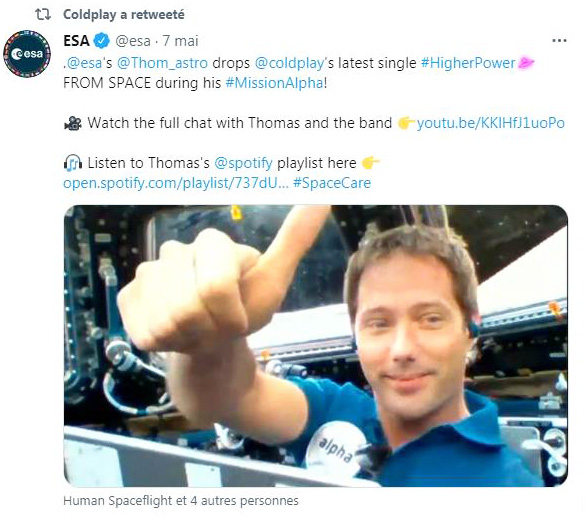Image resolution: width=585 pixels, height=518 pixels.
Task: Open the @esa handle in the header
Action: point(133,41)
